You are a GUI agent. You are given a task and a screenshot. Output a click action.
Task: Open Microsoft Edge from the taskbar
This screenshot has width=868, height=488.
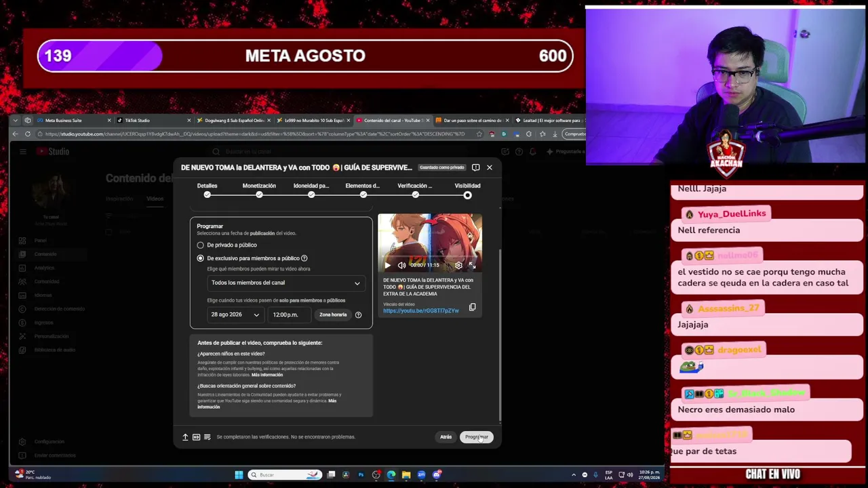pyautogui.click(x=391, y=474)
